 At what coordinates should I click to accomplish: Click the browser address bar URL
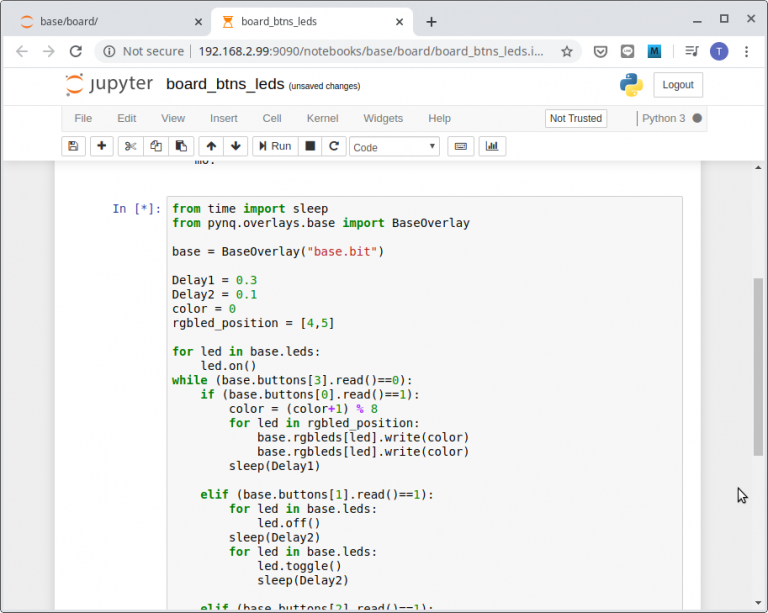(x=370, y=51)
